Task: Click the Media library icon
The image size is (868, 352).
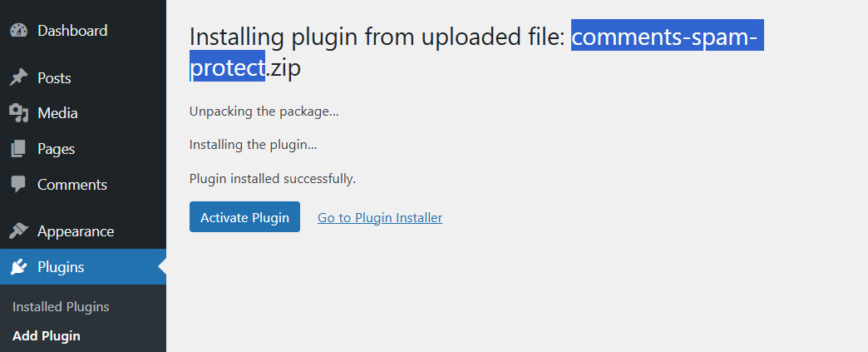Action: pos(18,113)
